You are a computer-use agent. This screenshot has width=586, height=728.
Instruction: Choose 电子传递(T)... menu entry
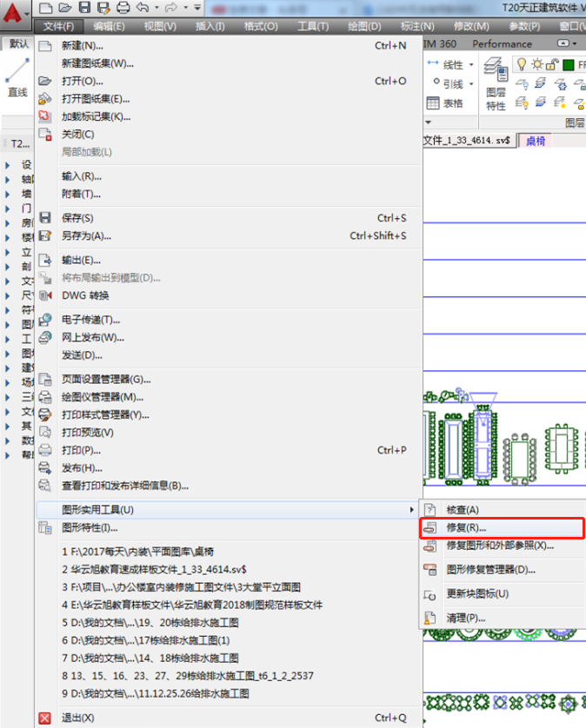point(229,320)
